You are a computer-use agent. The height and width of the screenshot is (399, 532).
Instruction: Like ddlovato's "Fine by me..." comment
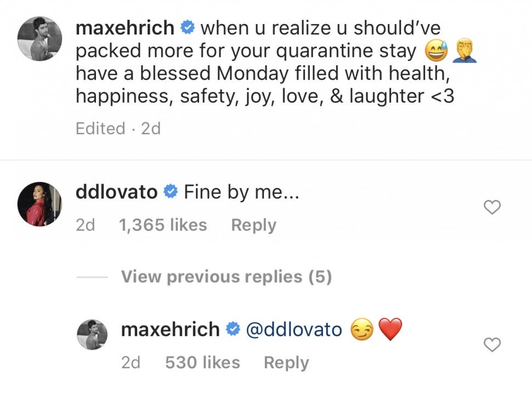(x=493, y=207)
